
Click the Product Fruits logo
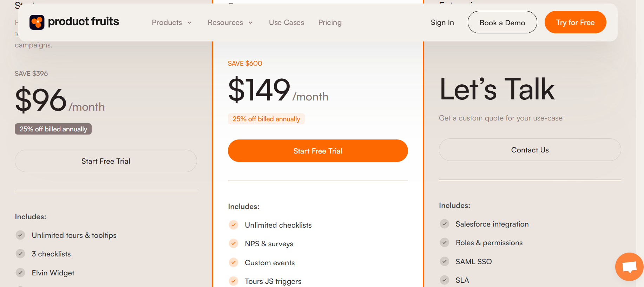(74, 22)
